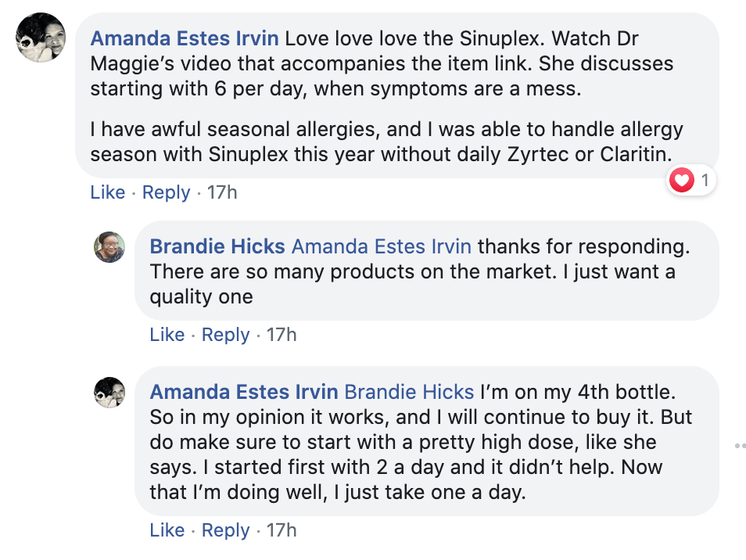
Task: Click the heart reaction icon on Amanda's comment
Action: 683,181
